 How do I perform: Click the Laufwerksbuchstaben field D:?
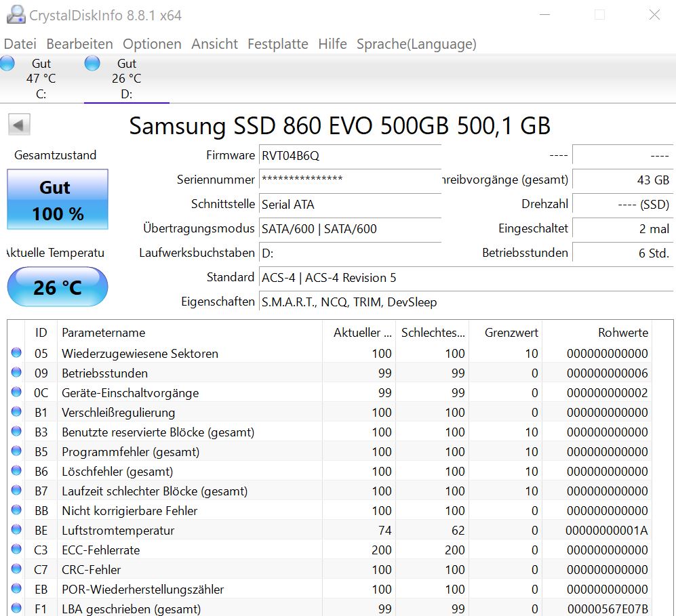click(x=350, y=253)
